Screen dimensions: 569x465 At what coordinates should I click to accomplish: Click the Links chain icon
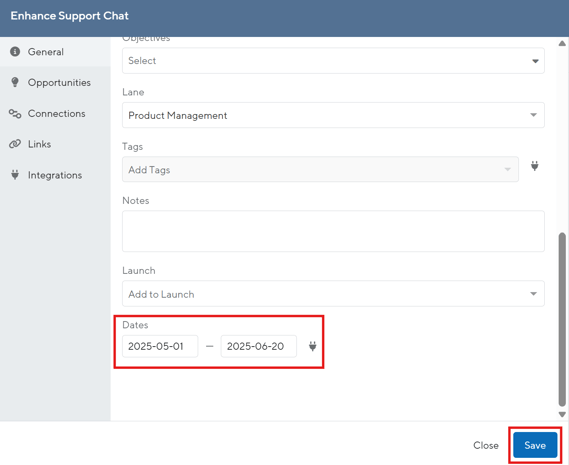(x=15, y=144)
